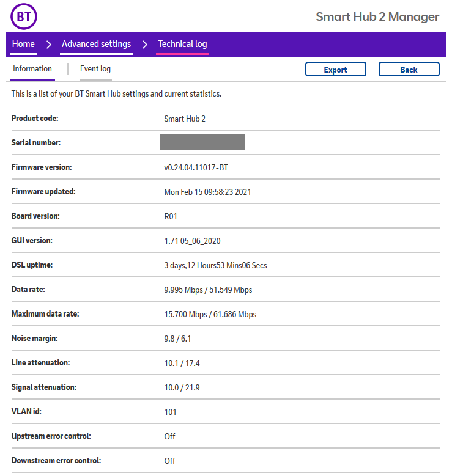Select the Technical log breadcrumb
The width and height of the screenshot is (452, 476).
pos(182,44)
